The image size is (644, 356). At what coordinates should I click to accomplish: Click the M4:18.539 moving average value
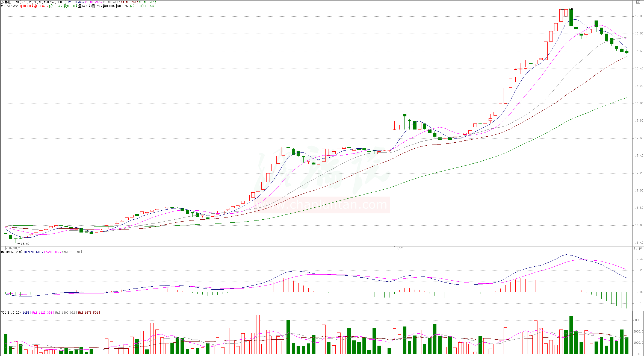pos(128,2)
